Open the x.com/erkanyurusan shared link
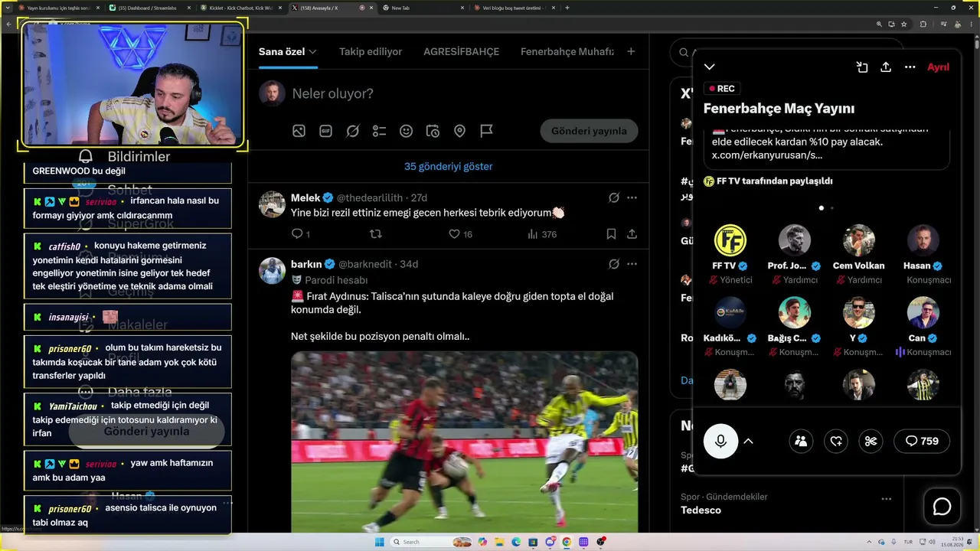Viewport: 980px width, 551px height. point(767,155)
